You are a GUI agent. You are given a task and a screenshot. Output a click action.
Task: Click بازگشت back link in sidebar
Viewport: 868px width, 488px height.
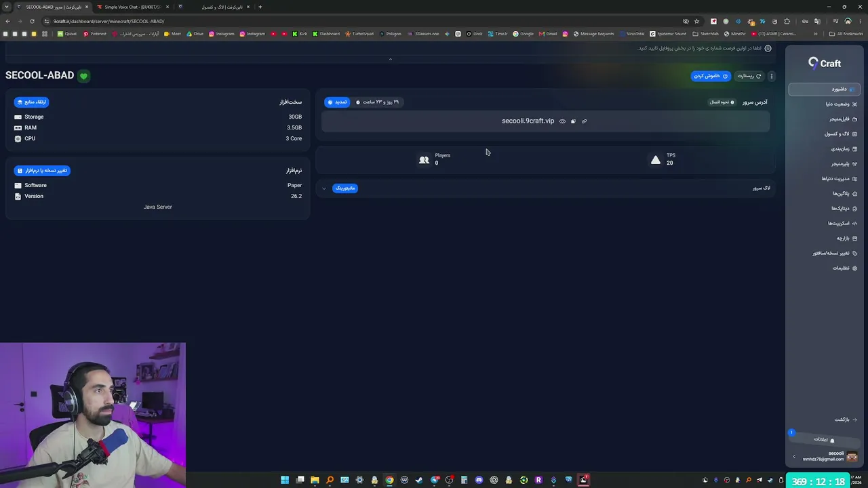tap(846, 420)
